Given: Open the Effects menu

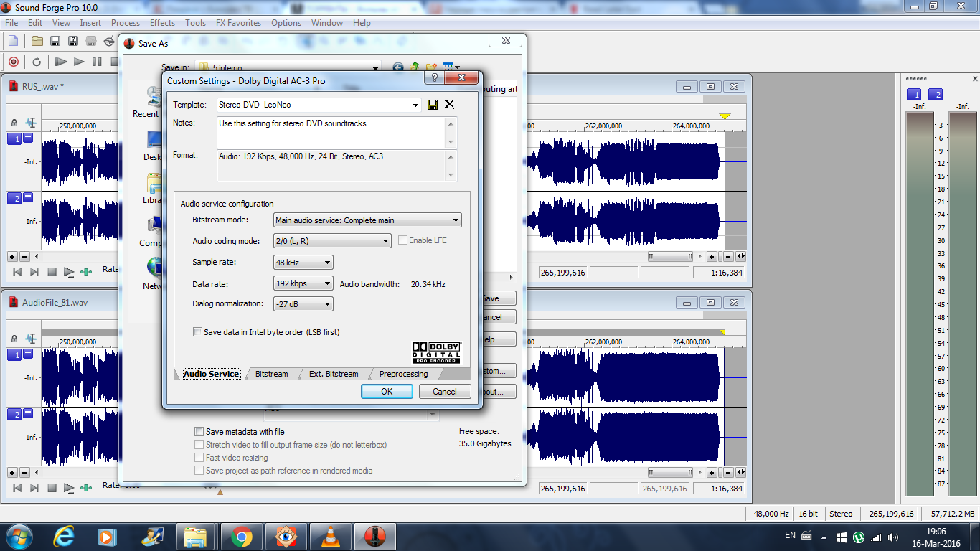Looking at the screenshot, I should 162,23.
